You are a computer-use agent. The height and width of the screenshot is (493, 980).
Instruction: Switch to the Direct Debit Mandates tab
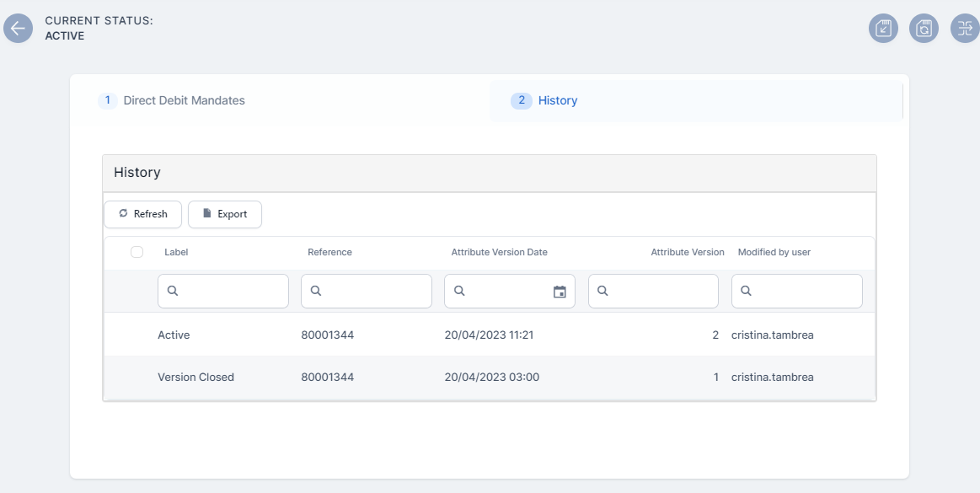click(184, 100)
